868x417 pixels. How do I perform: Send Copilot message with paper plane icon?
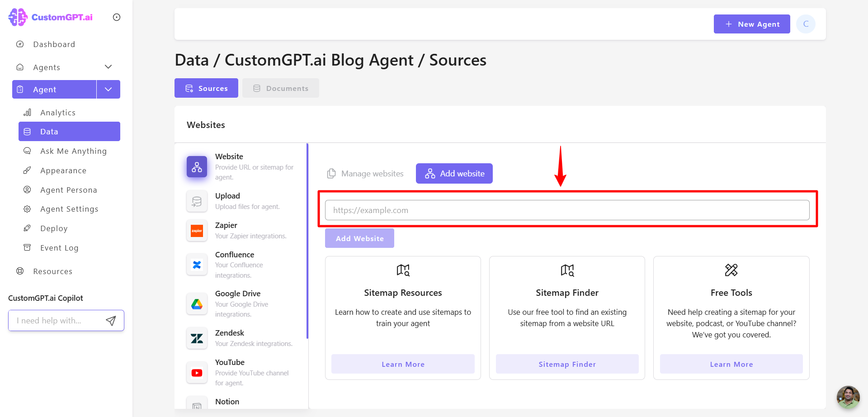click(111, 321)
